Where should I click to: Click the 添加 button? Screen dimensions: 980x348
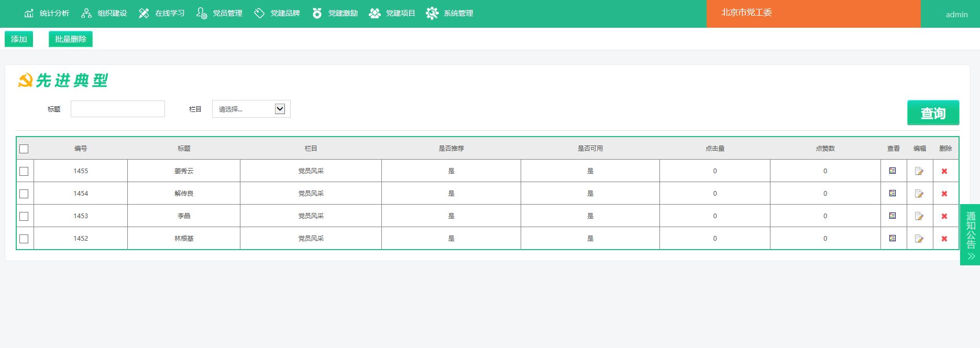[19, 39]
